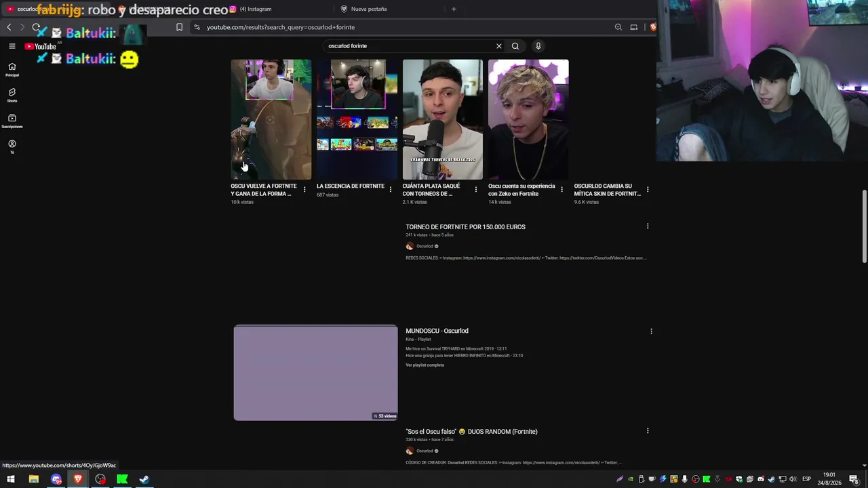Open Shorts in the YouTube sidebar
Screen dimensions: 868x488
pos(12,95)
